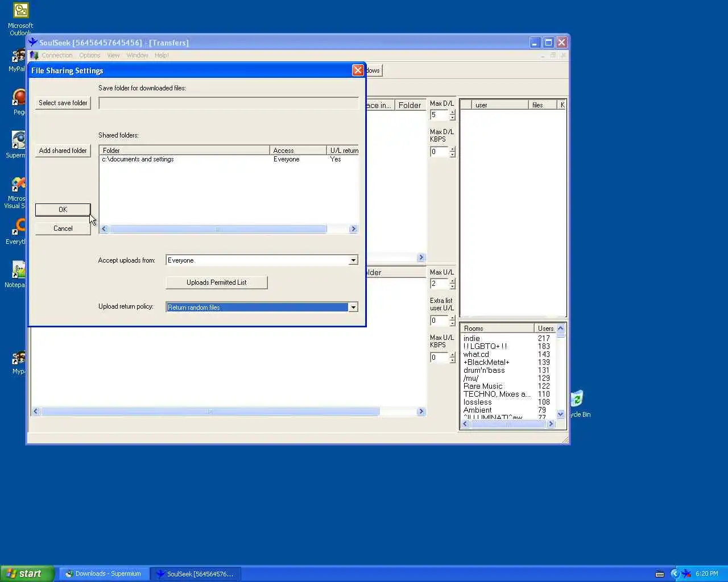Click the Max U/L value field
This screenshot has height=582, width=728.
click(x=440, y=284)
